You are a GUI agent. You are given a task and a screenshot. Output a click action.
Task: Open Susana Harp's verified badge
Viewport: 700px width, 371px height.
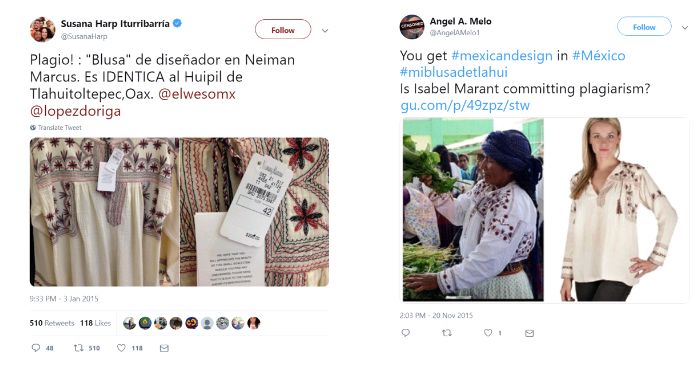(x=177, y=23)
